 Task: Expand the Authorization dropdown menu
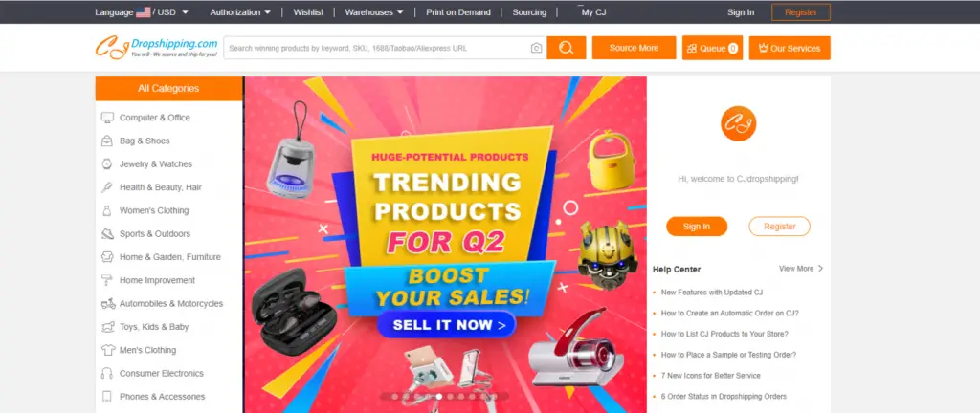point(240,11)
